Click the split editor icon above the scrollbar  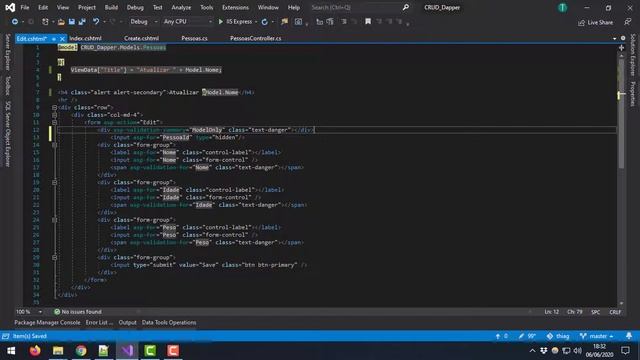click(621, 48)
